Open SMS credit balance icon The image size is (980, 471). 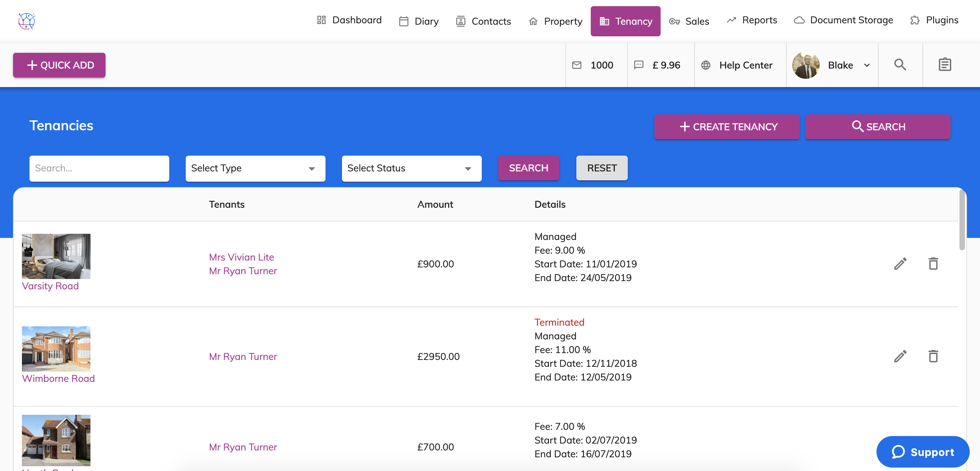[639, 65]
